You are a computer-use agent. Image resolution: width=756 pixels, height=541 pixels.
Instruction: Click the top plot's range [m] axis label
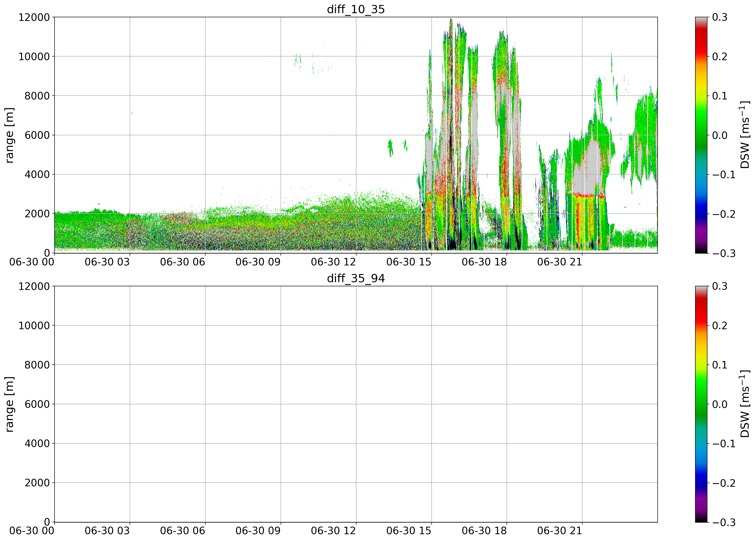(x=9, y=135)
